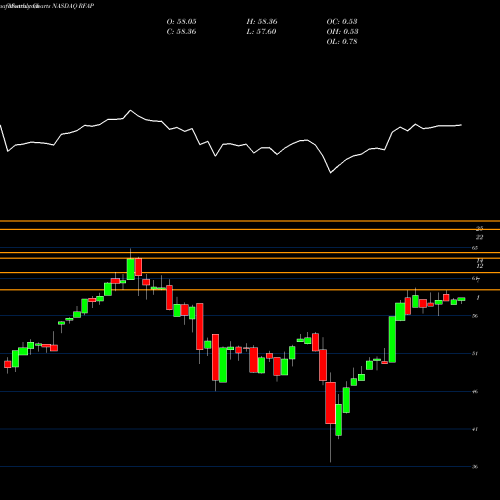Click the indicator line's highest peak
This screenshot has width=500, height=500.
(130, 110)
